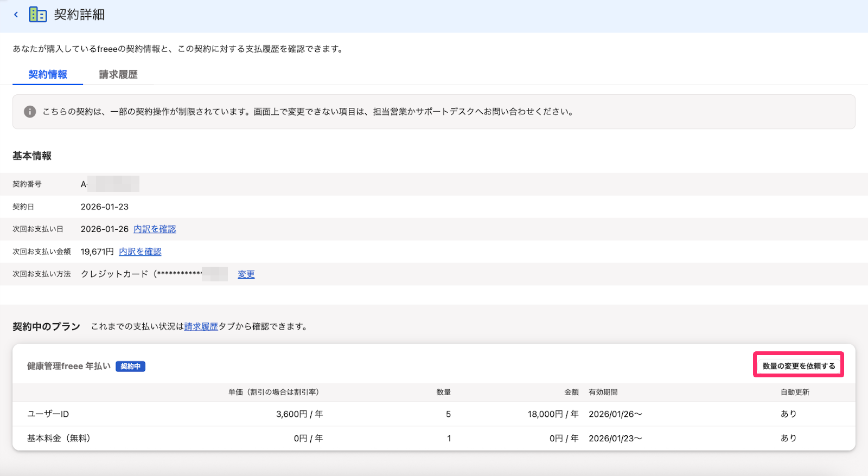Image resolution: width=868 pixels, height=476 pixels.
Task: Click the info icon in the restriction notice
Action: 30,112
